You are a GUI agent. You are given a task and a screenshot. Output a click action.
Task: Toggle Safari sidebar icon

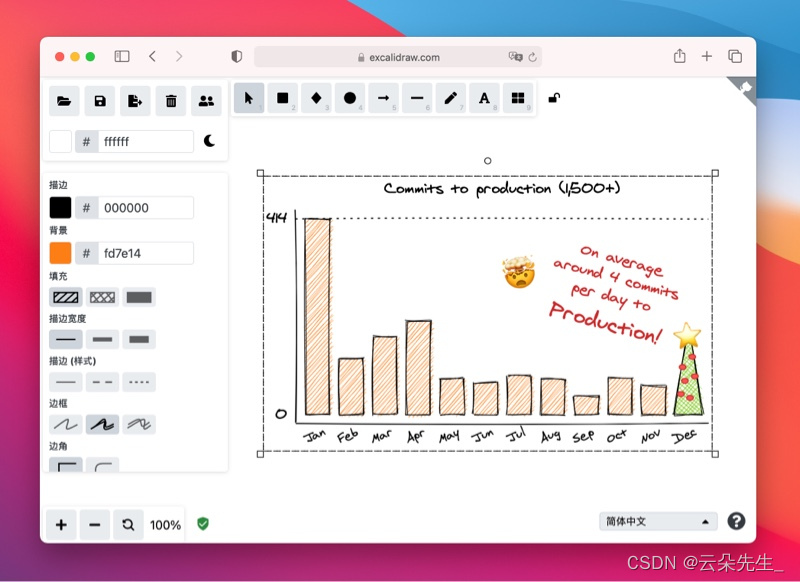[122, 56]
